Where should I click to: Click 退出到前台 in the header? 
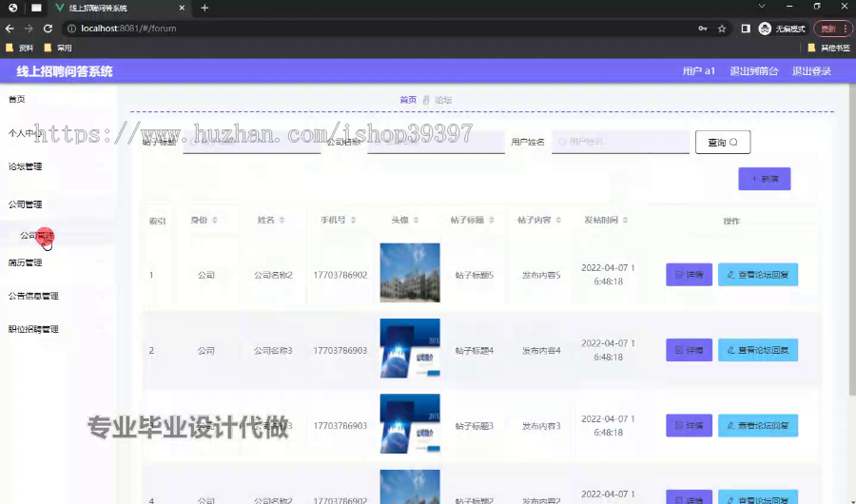coord(753,71)
